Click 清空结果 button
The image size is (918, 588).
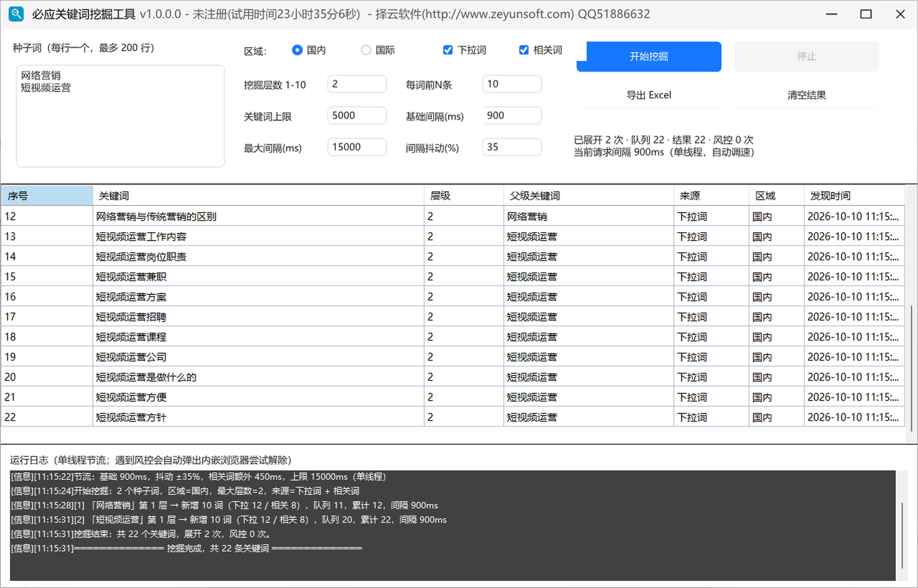tap(806, 95)
